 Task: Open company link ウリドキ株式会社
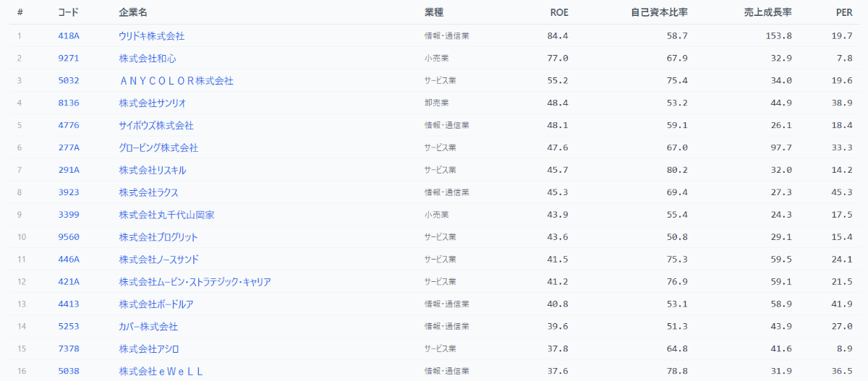coord(152,35)
